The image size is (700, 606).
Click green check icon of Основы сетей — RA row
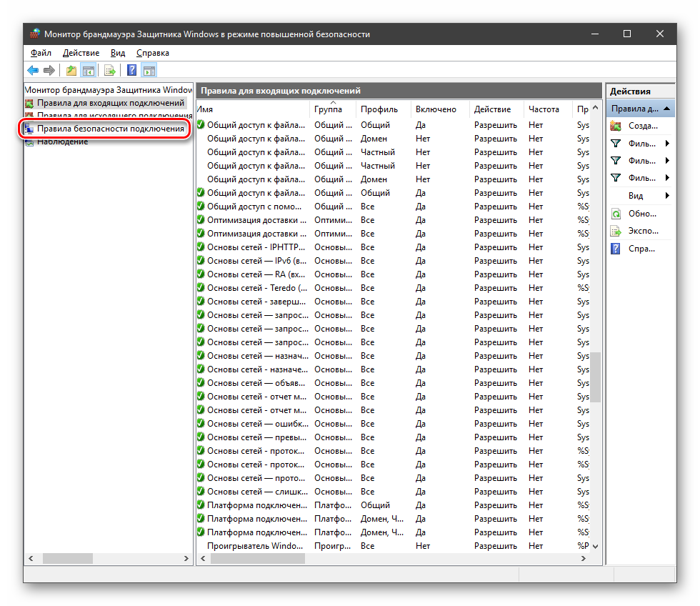click(201, 274)
